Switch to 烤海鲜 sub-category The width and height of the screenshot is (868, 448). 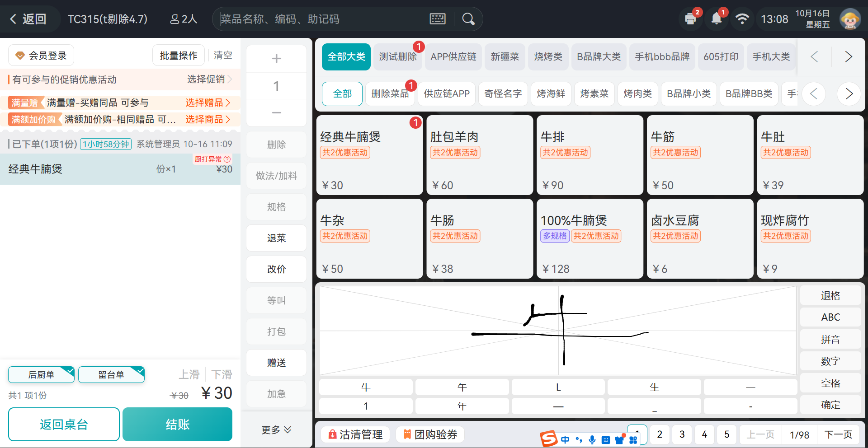[551, 94]
